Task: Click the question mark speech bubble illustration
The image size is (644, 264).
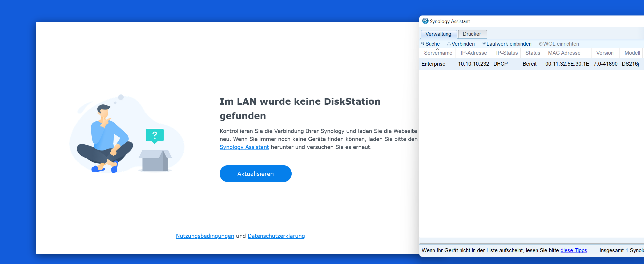Action: (x=155, y=136)
